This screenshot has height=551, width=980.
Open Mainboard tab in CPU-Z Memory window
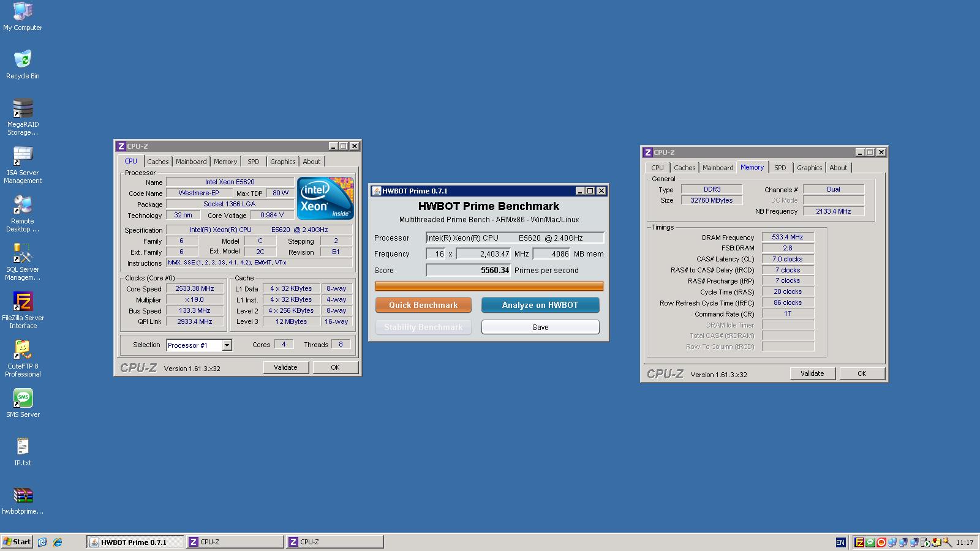pyautogui.click(x=718, y=168)
